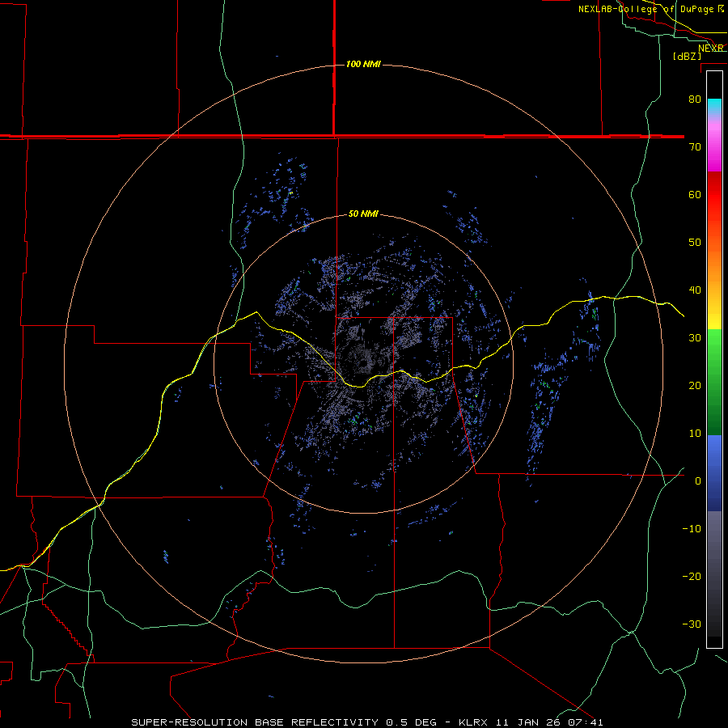
Task: Click the NEXLAB-College of DuPage credit text
Action: [x=651, y=9]
